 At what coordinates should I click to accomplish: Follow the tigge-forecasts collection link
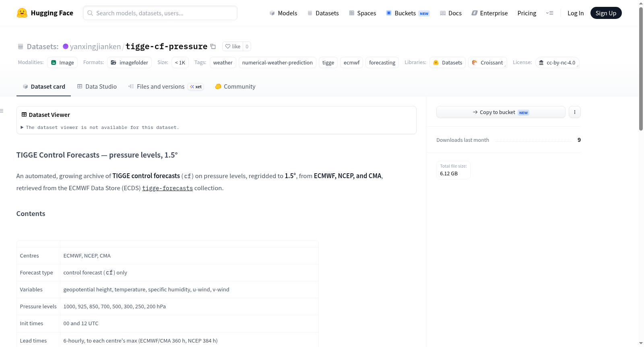click(x=167, y=188)
